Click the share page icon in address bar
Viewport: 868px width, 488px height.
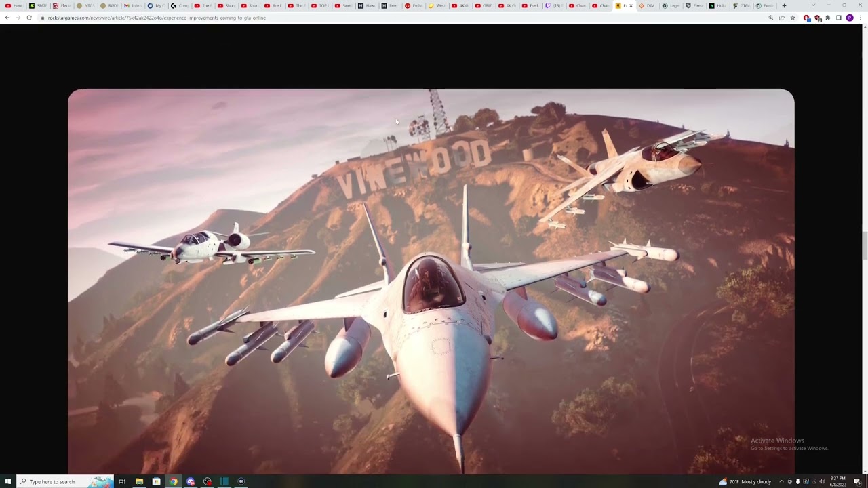(782, 18)
